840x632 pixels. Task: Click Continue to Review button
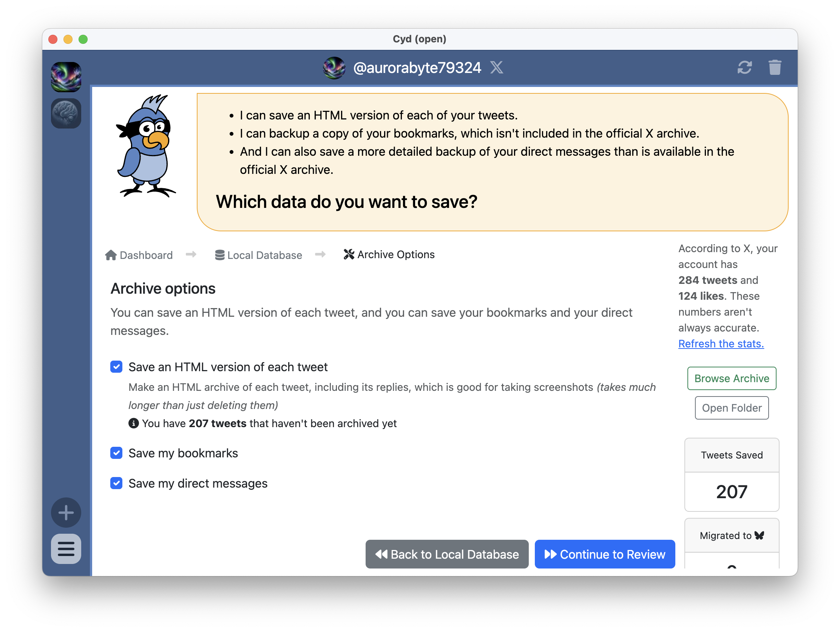(604, 554)
